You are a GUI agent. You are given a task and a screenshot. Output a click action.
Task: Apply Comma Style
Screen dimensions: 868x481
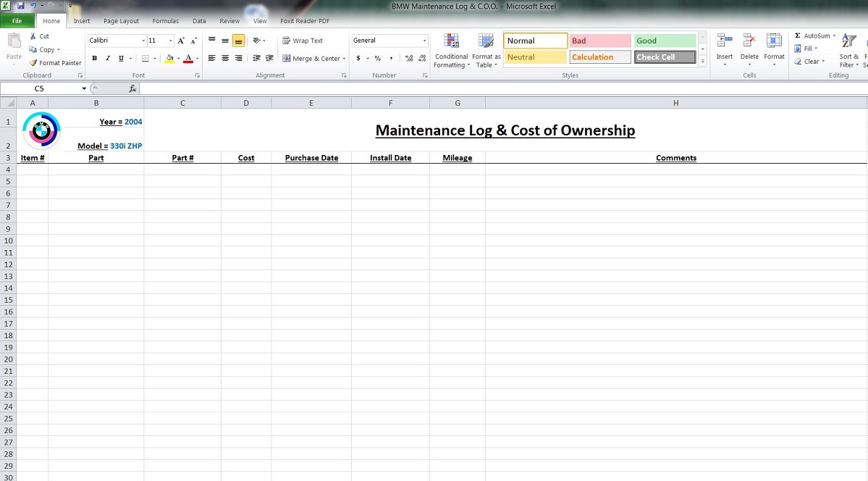[x=391, y=58]
